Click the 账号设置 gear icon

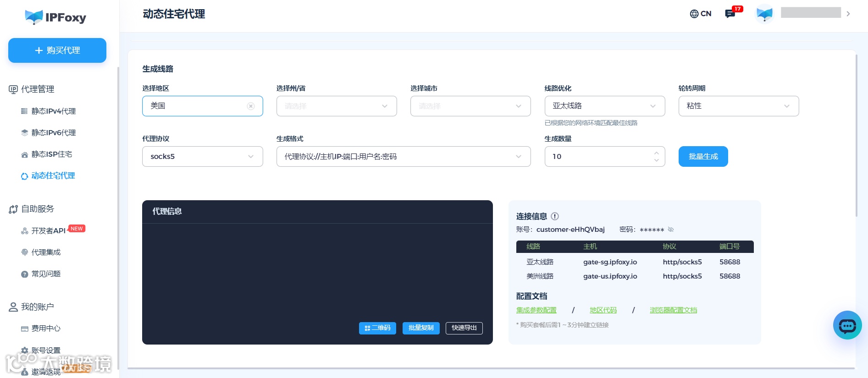point(24,351)
